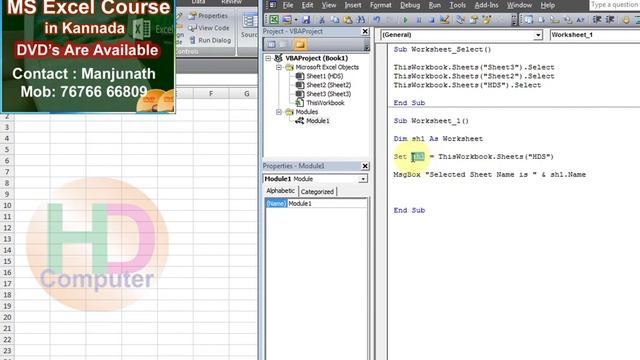Screen dimensions: 640x360
Task: Open the (General) object dropdown
Action: 538,35
